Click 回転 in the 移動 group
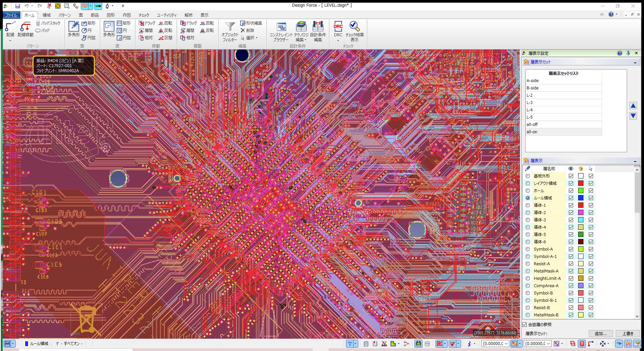 (x=165, y=23)
